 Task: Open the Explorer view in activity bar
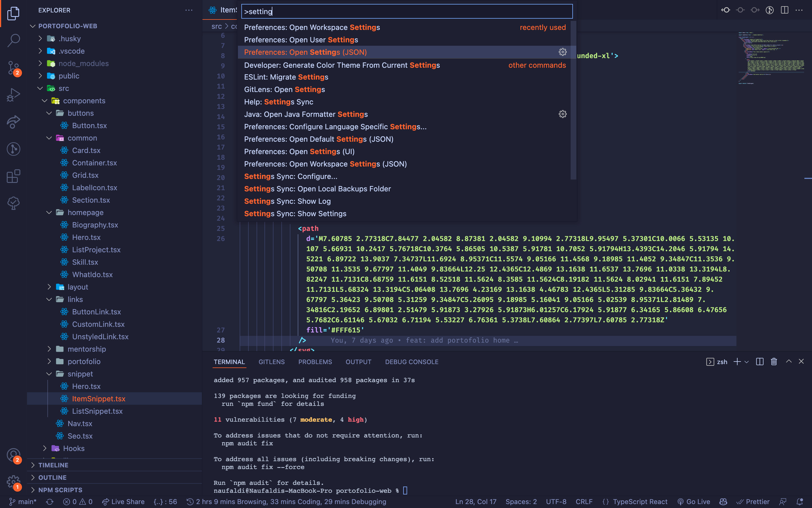(x=14, y=14)
